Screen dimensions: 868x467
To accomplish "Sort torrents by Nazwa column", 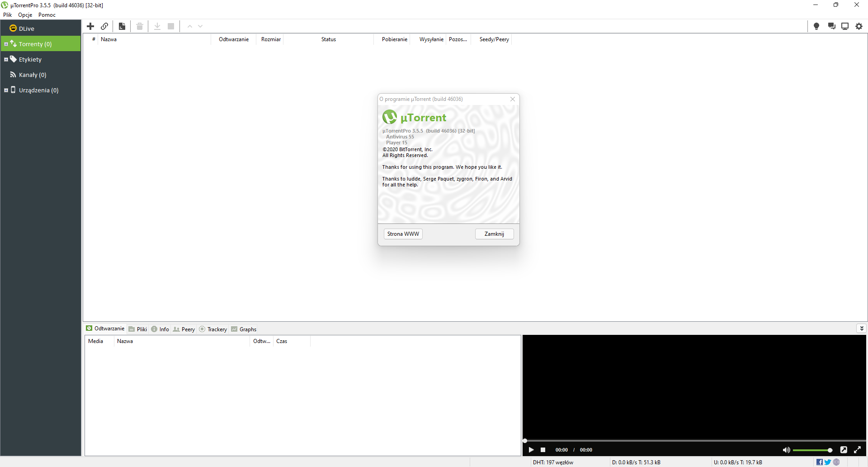I will [x=154, y=39].
